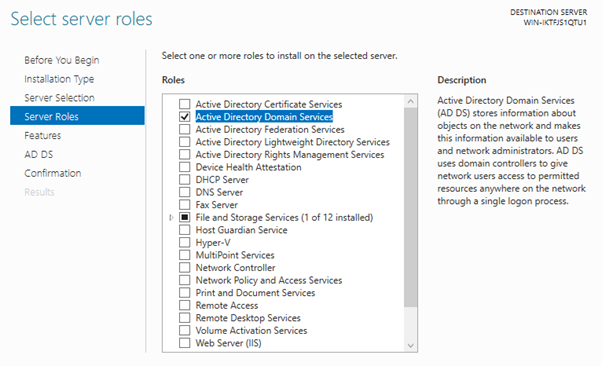Enable Network Policy and Access Services checkbox
Viewport: 602px width, 366px height.
click(x=185, y=280)
